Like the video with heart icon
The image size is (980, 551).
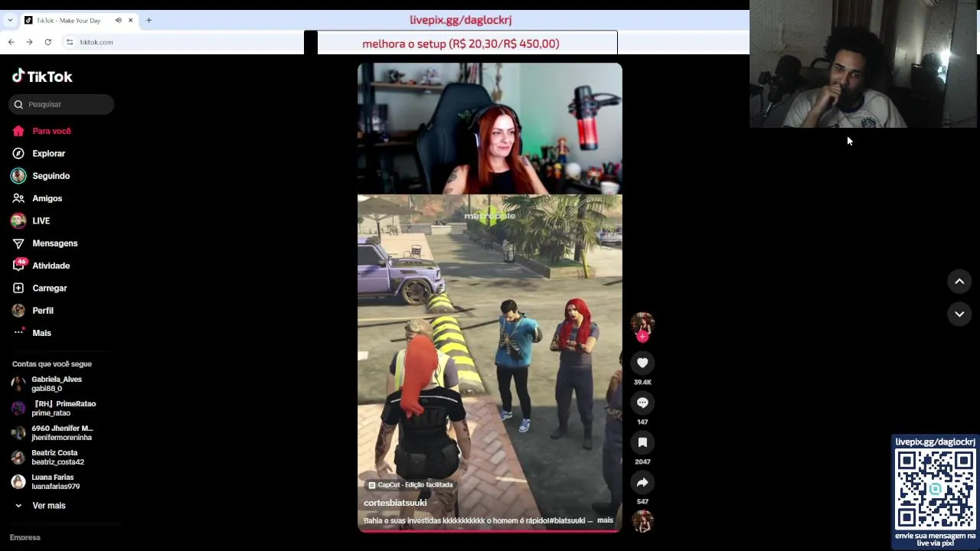[642, 363]
